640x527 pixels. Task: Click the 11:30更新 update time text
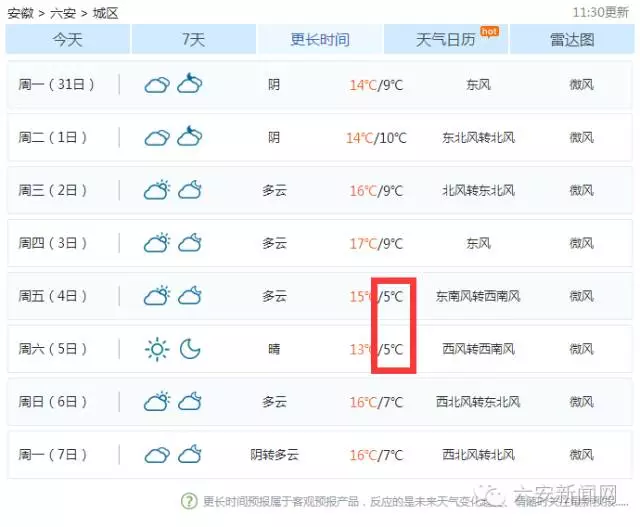pyautogui.click(x=600, y=13)
